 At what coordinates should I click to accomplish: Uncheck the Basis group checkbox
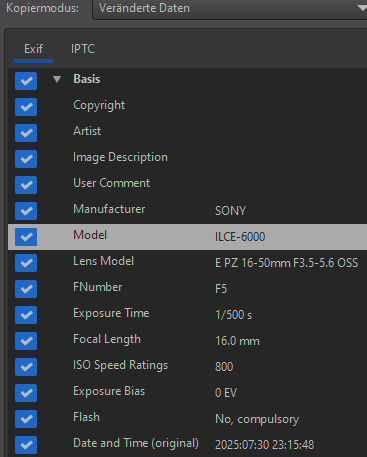(26, 81)
